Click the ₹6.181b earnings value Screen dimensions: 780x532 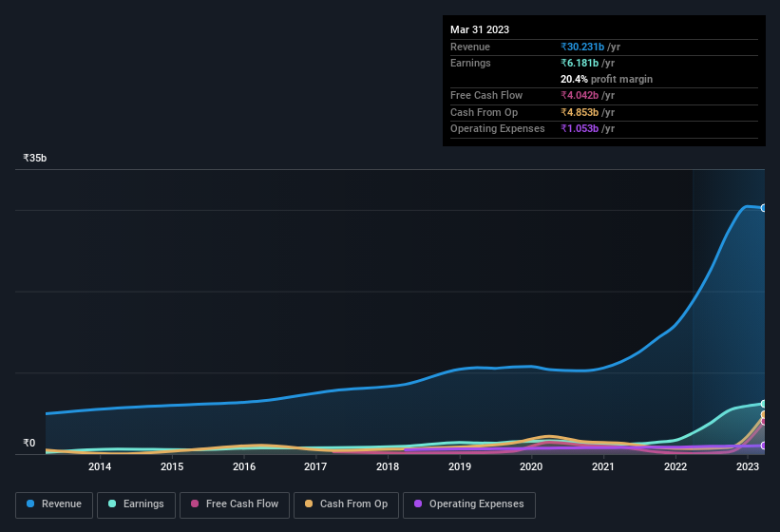[580, 63]
